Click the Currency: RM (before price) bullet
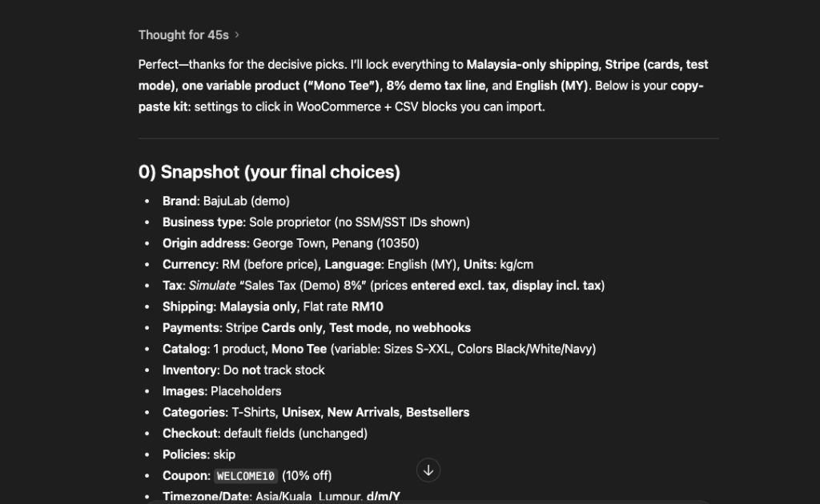 point(240,264)
